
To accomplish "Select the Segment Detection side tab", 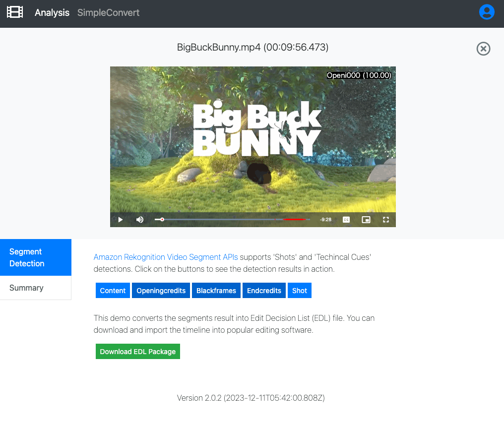I will (36, 257).
